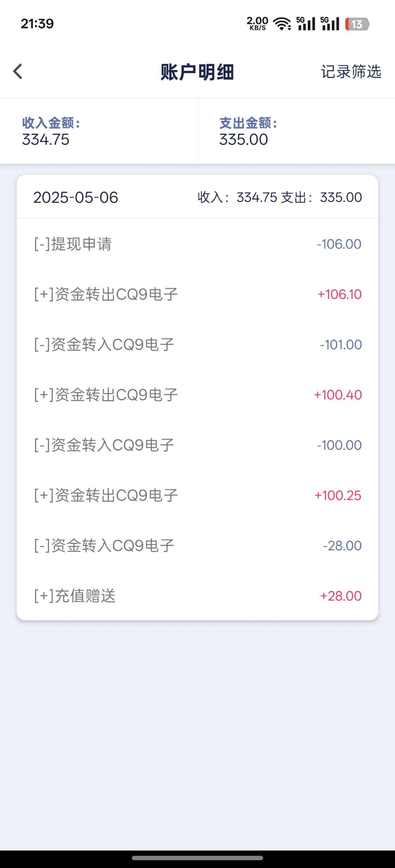395x868 pixels.
Task: Tap the home gesture bar
Action: (197, 858)
